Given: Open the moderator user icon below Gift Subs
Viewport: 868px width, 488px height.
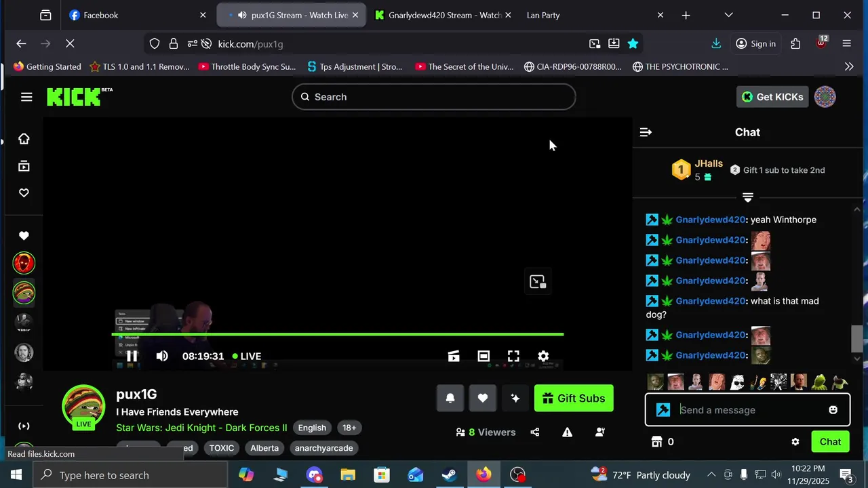Looking at the screenshot, I should (599, 432).
